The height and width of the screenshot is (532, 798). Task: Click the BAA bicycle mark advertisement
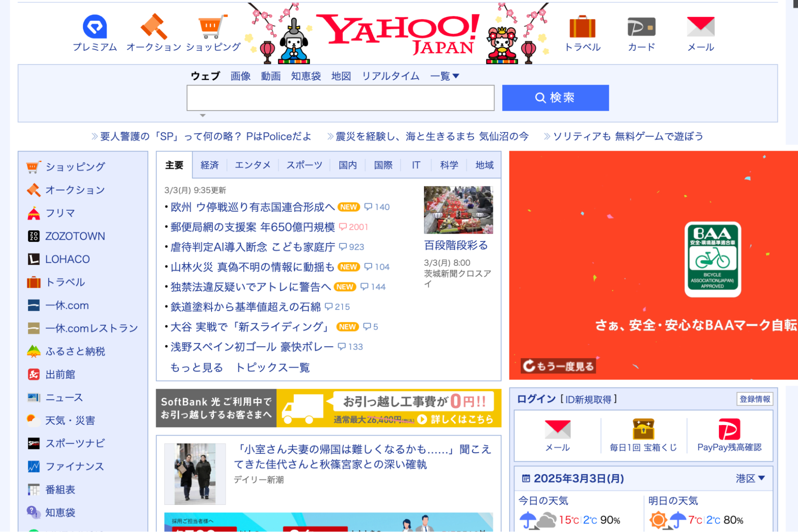[x=653, y=265]
